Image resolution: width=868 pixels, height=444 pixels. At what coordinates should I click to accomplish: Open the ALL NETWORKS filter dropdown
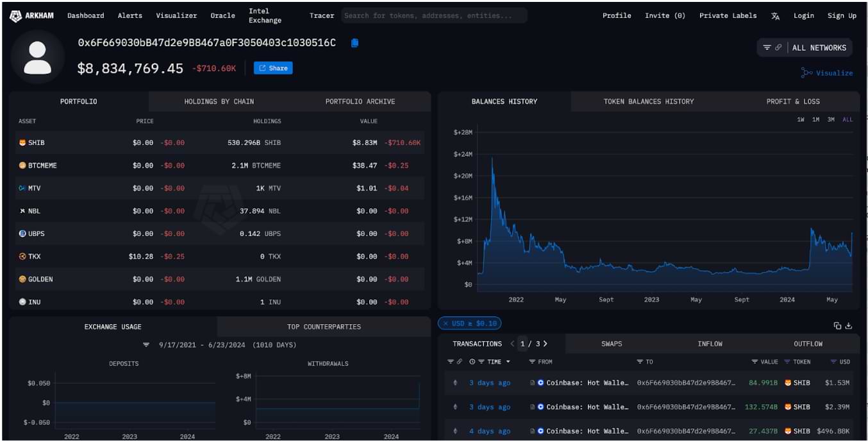tap(811, 47)
